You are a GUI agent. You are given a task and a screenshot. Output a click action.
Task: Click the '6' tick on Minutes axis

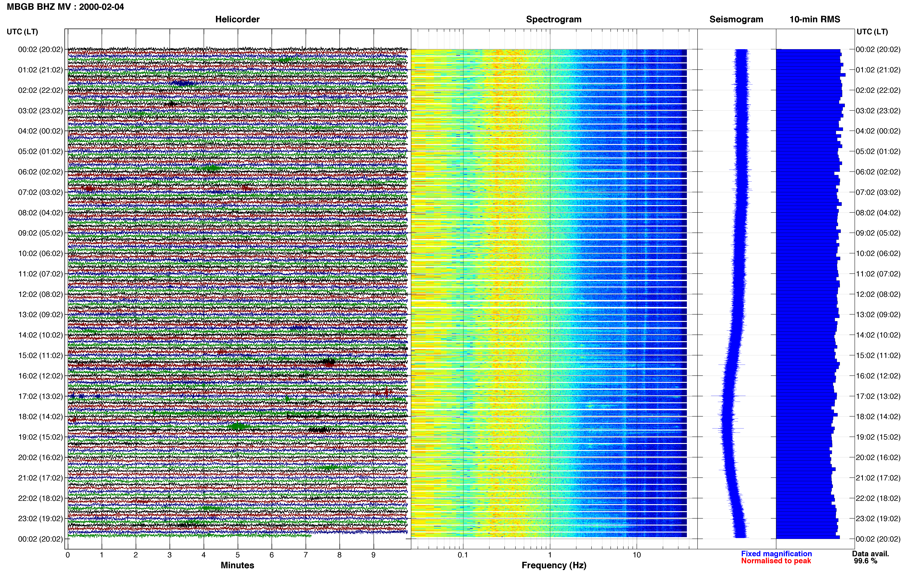(272, 555)
